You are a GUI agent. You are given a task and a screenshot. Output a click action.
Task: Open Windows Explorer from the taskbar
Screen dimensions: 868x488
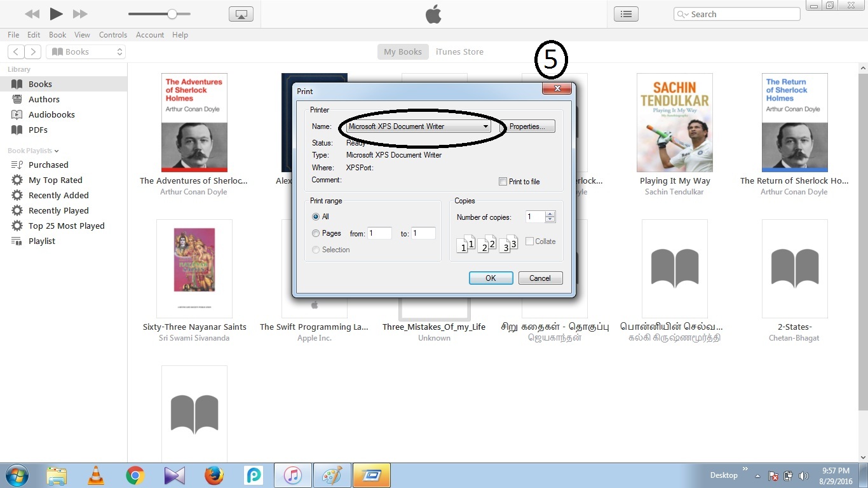click(57, 475)
